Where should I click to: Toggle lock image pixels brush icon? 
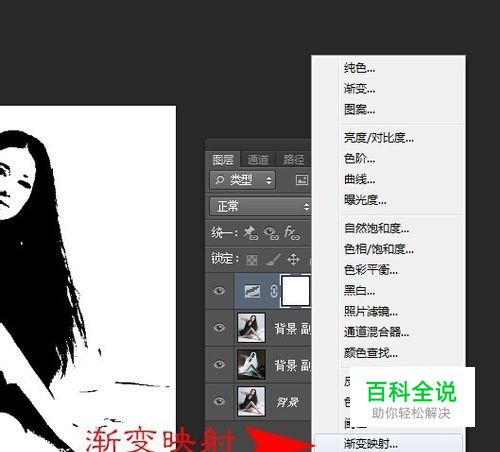pos(273,259)
